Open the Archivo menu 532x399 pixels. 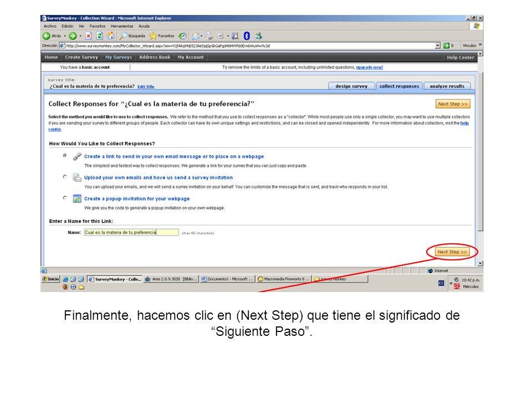coord(50,27)
